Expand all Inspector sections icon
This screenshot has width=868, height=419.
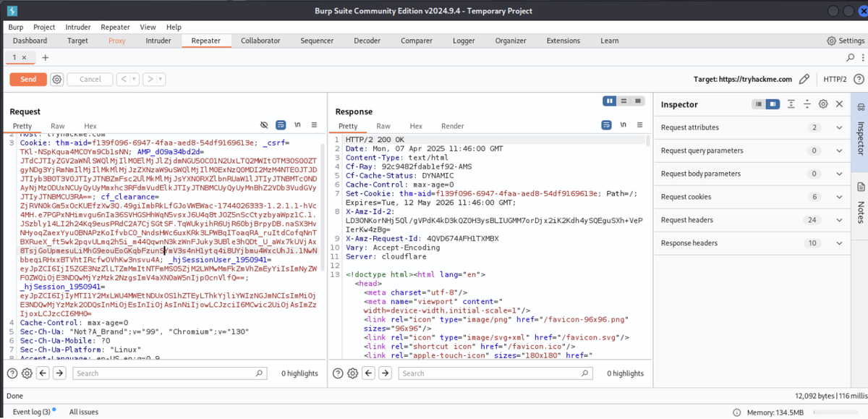click(x=791, y=103)
